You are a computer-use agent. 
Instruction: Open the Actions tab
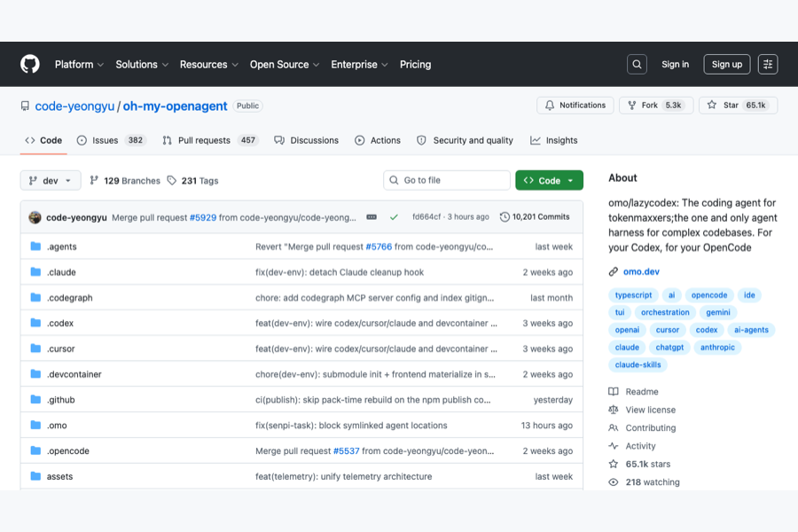click(378, 140)
